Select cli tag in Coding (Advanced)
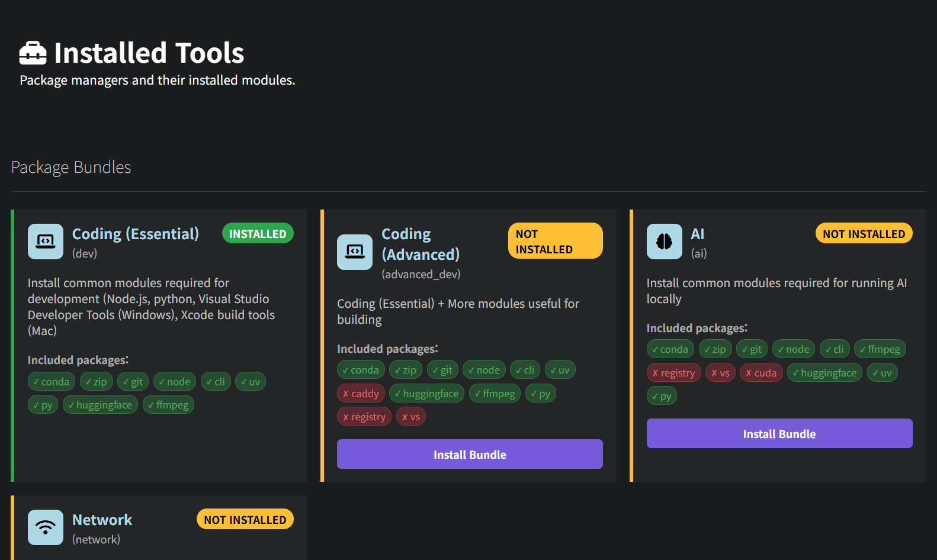The height and width of the screenshot is (560, 937). click(525, 370)
